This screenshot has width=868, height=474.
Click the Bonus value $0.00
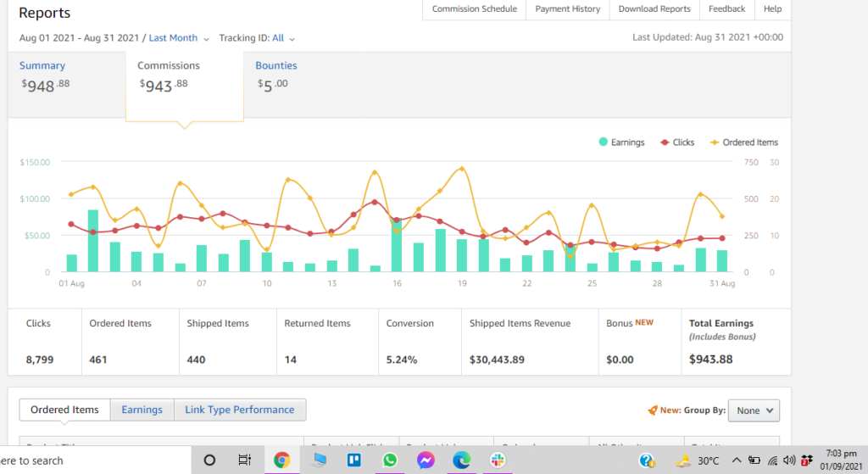coord(620,360)
